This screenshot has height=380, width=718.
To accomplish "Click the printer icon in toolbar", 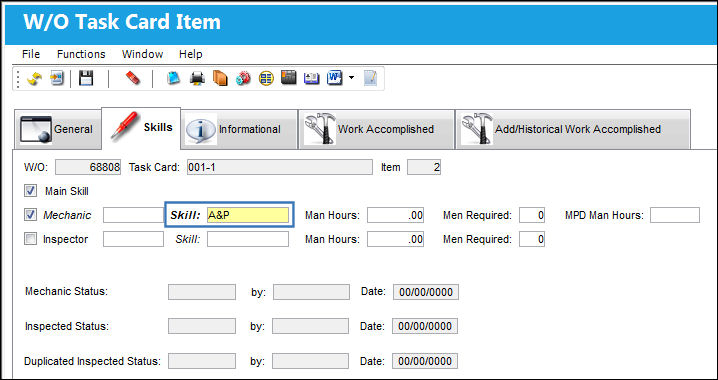I will pos(197,79).
